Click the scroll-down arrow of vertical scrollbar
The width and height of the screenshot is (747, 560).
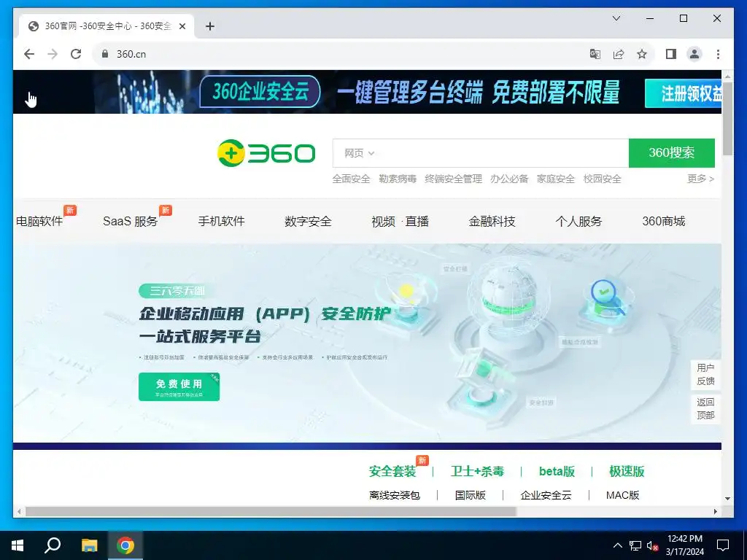coord(727,499)
